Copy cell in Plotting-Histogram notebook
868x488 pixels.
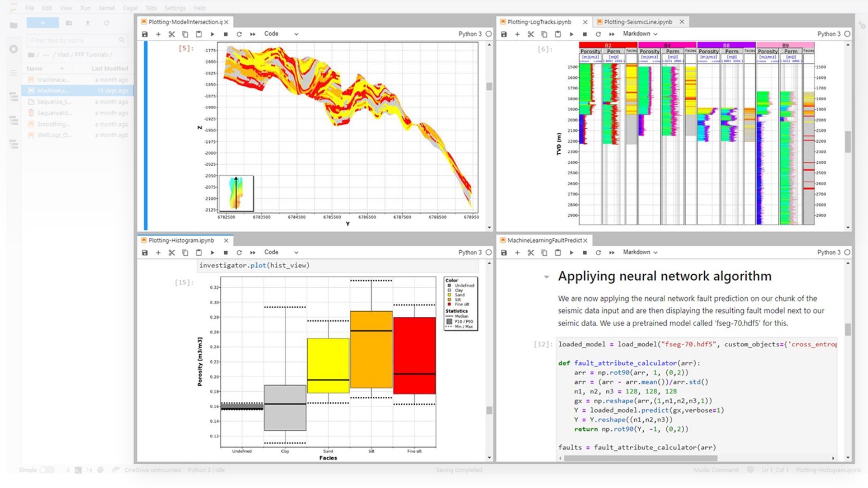click(185, 253)
